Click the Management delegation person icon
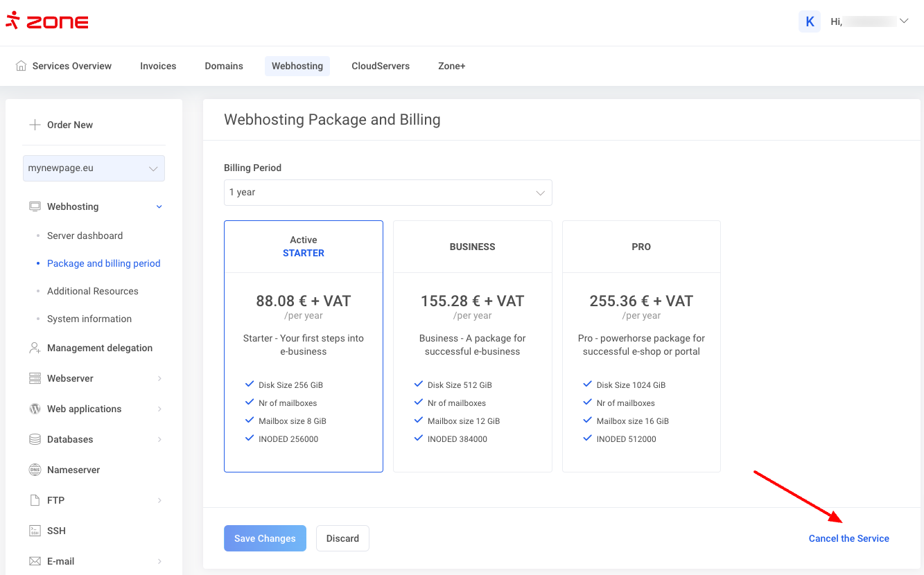The image size is (924, 575). 35,348
